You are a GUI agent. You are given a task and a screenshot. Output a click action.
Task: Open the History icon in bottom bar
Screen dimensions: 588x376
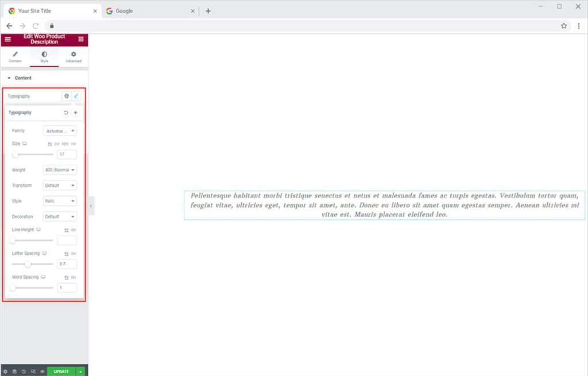24,371
